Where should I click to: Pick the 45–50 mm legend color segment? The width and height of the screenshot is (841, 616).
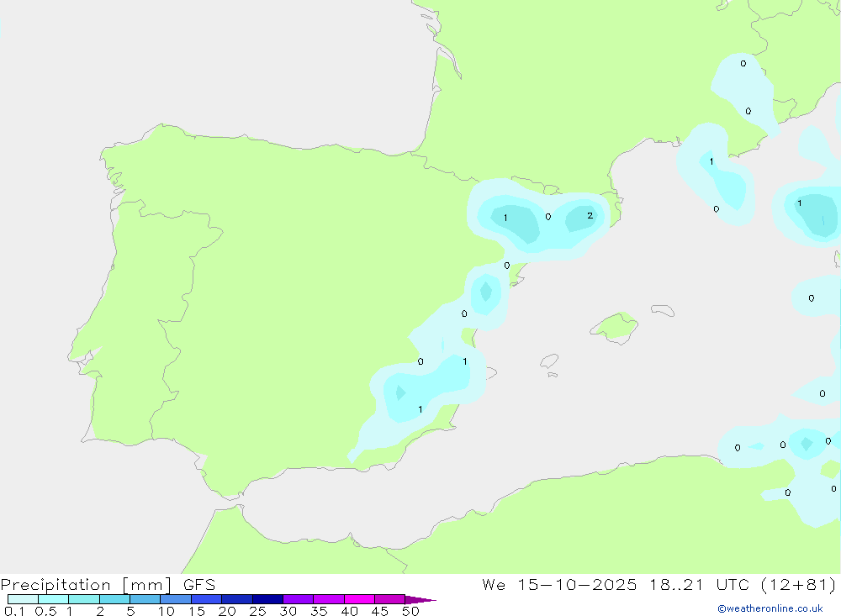(389, 599)
